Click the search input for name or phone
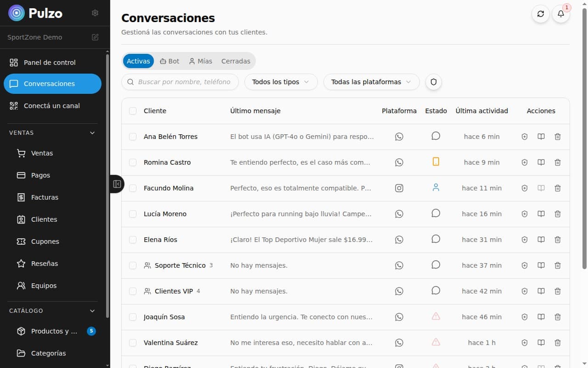The width and height of the screenshot is (588, 368). pyautogui.click(x=180, y=82)
